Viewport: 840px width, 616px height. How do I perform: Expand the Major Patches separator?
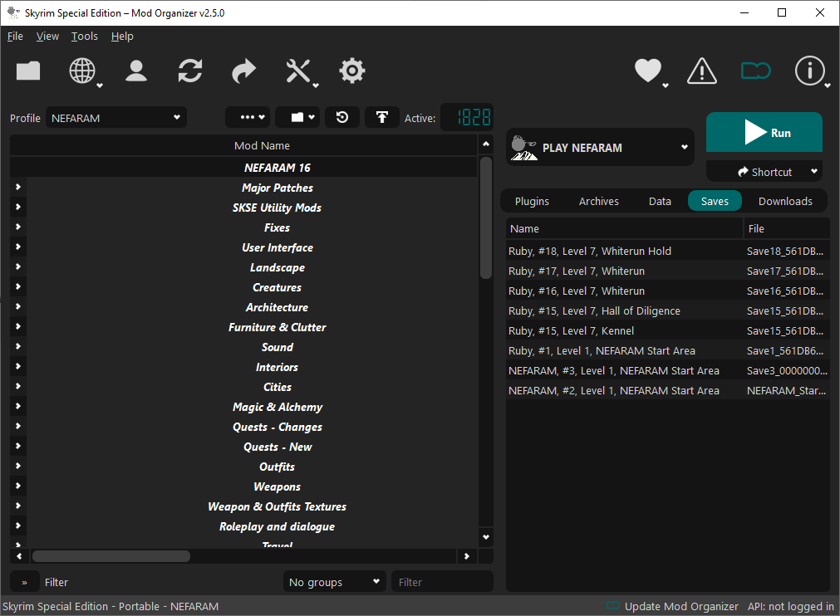(x=18, y=187)
